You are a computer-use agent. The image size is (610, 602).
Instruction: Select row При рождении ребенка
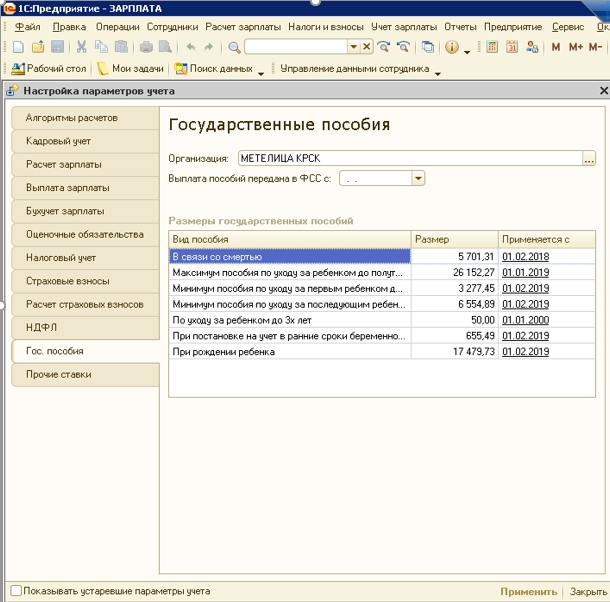(382, 351)
